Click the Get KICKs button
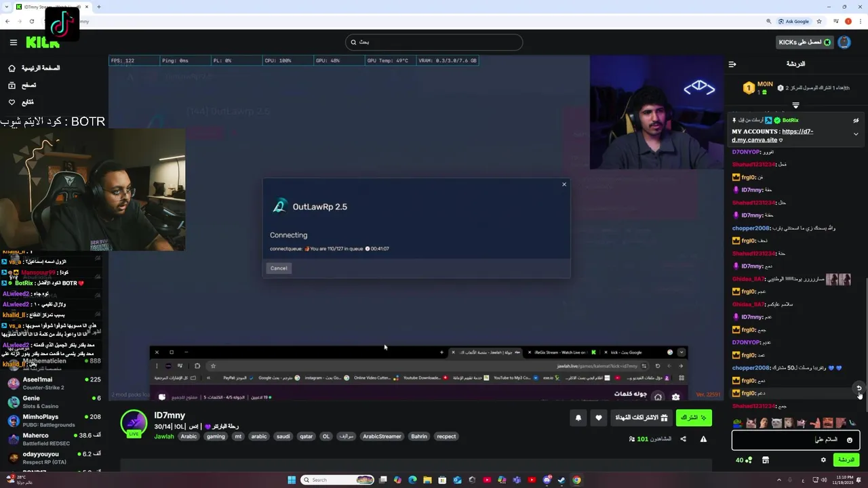868x488 pixels. (804, 42)
